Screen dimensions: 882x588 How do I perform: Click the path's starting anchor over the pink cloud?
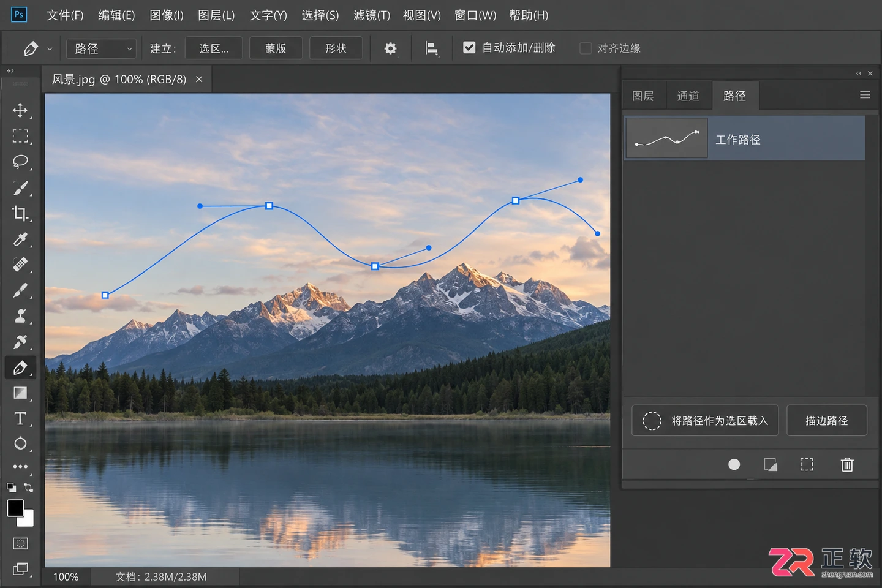pyautogui.click(x=105, y=295)
